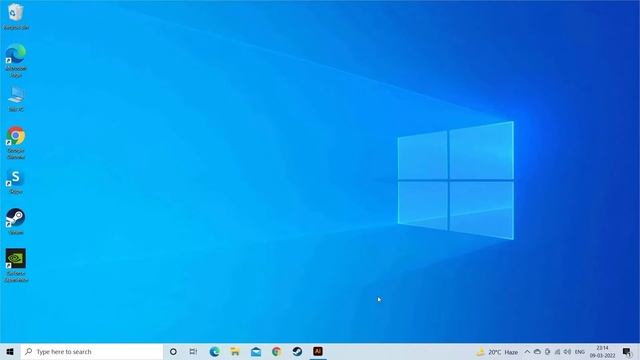Select the Steam desktop shortcut
640x360 pixels.
(x=16, y=222)
